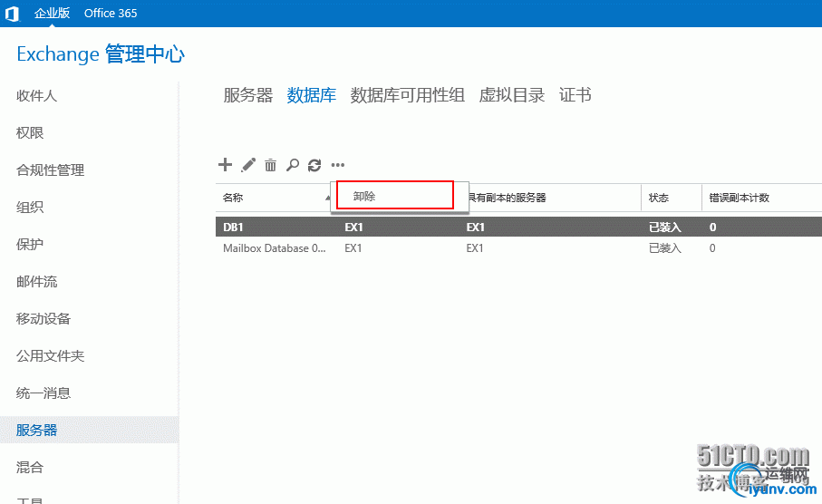The height and width of the screenshot is (504, 822).
Task: Delete database using trash icon
Action: (270, 165)
